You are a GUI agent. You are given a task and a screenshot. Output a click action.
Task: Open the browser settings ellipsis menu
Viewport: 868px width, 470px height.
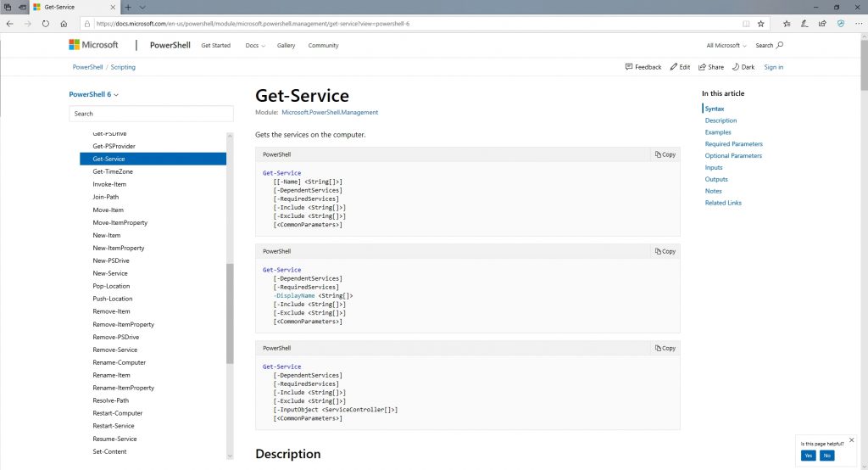[x=859, y=24]
